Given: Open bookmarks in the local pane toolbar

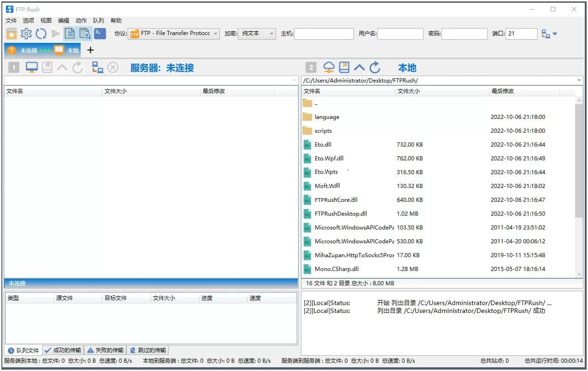Looking at the screenshot, I should [x=344, y=68].
